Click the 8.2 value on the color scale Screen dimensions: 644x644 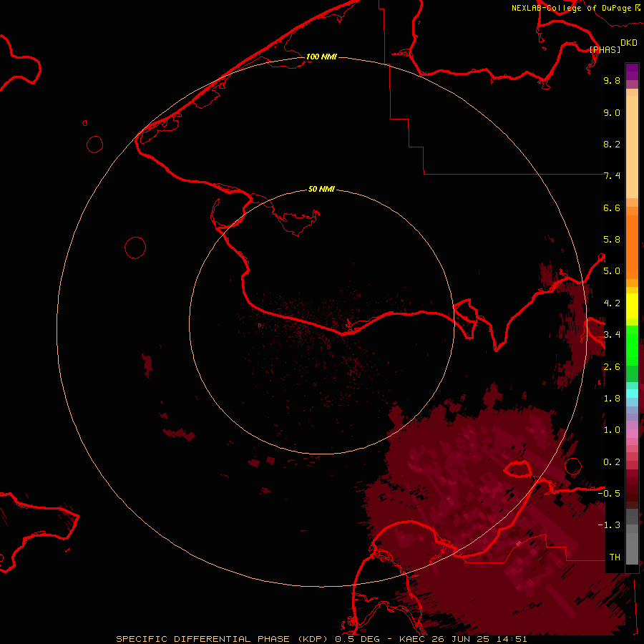click(612, 144)
